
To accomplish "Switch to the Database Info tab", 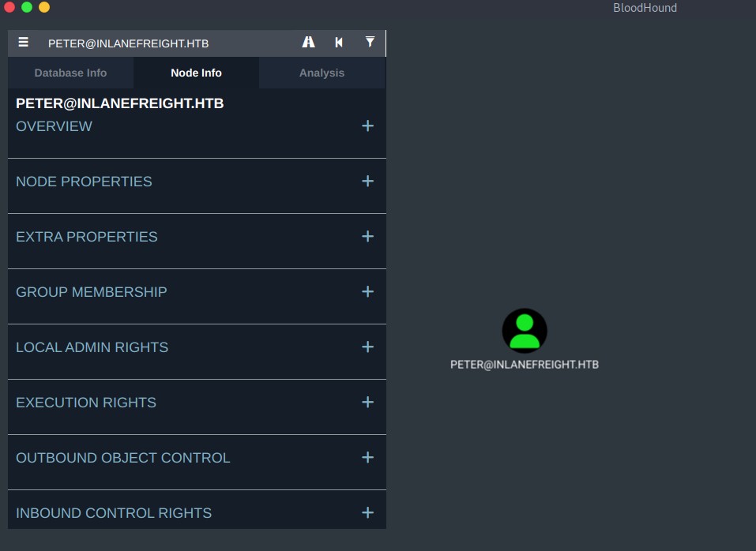I will [70, 73].
